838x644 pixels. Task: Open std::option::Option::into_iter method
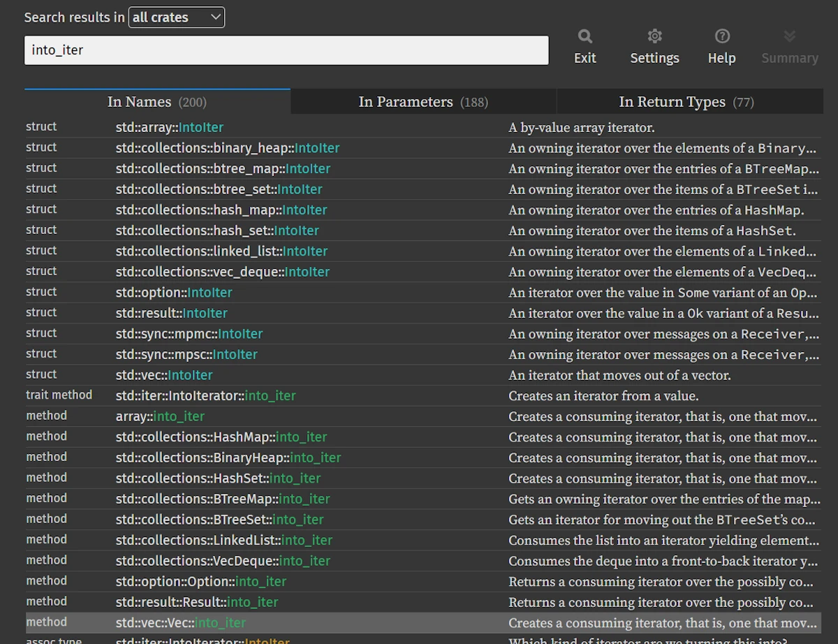coord(201,581)
